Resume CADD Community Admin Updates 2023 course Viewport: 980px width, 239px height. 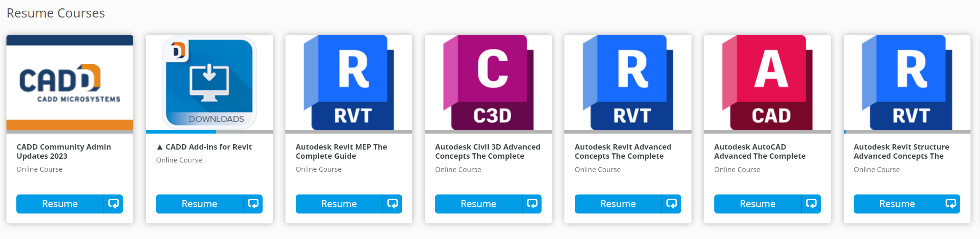[60, 204]
